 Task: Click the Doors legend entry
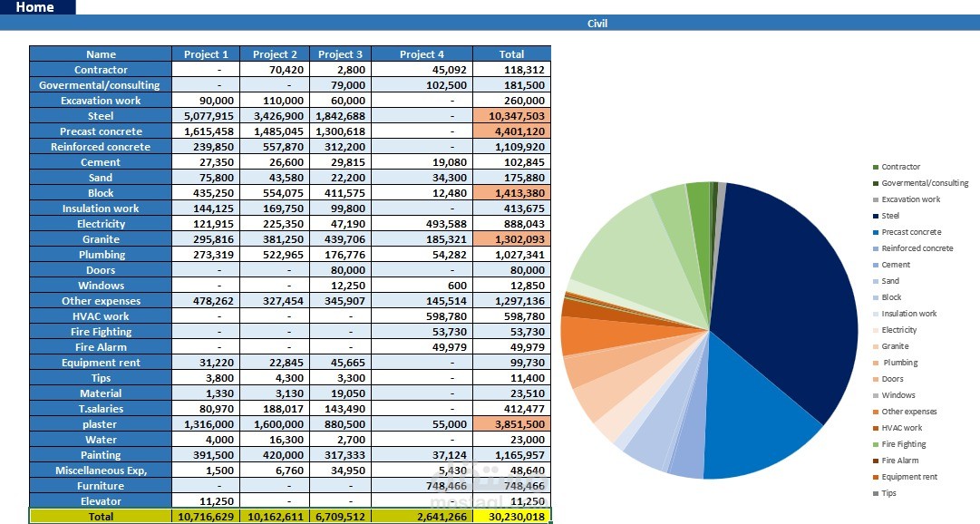(888, 379)
